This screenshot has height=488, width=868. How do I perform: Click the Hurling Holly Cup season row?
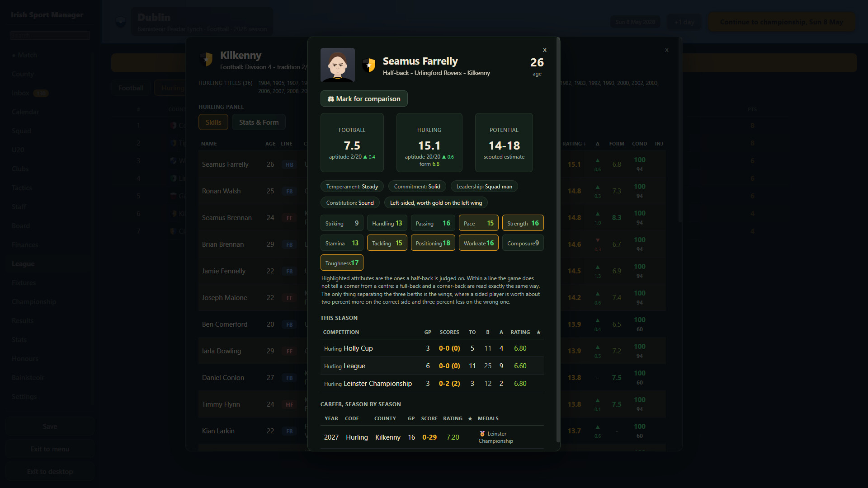tap(432, 348)
